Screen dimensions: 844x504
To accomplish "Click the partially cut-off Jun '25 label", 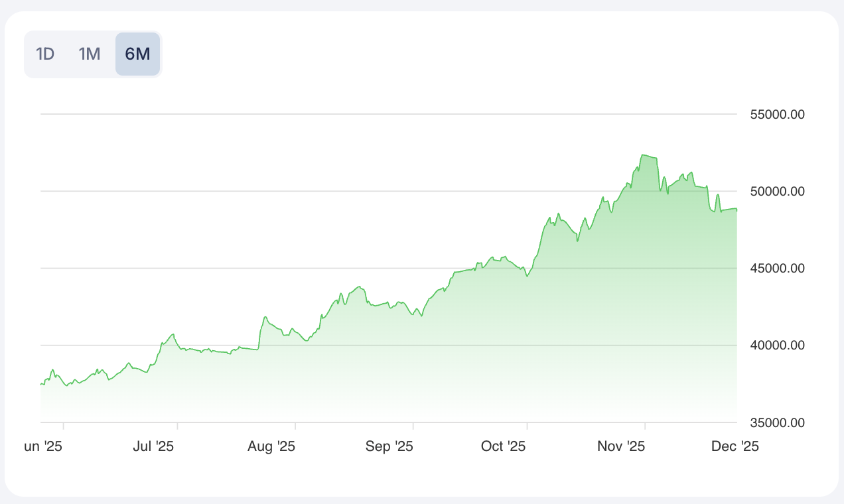I will pyautogui.click(x=43, y=446).
